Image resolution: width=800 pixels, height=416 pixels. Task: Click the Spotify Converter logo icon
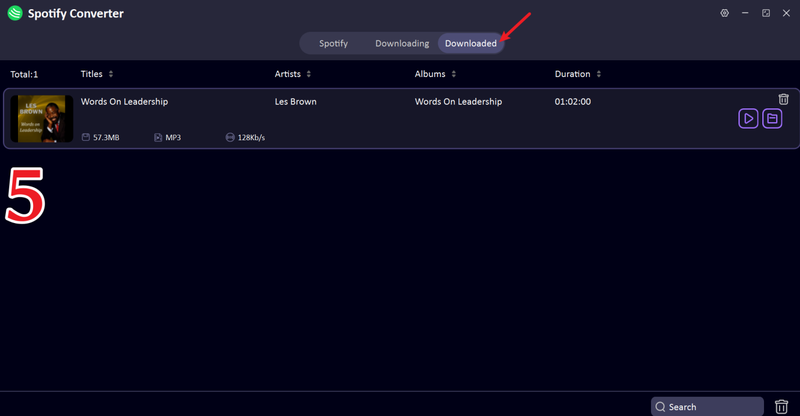click(x=15, y=13)
